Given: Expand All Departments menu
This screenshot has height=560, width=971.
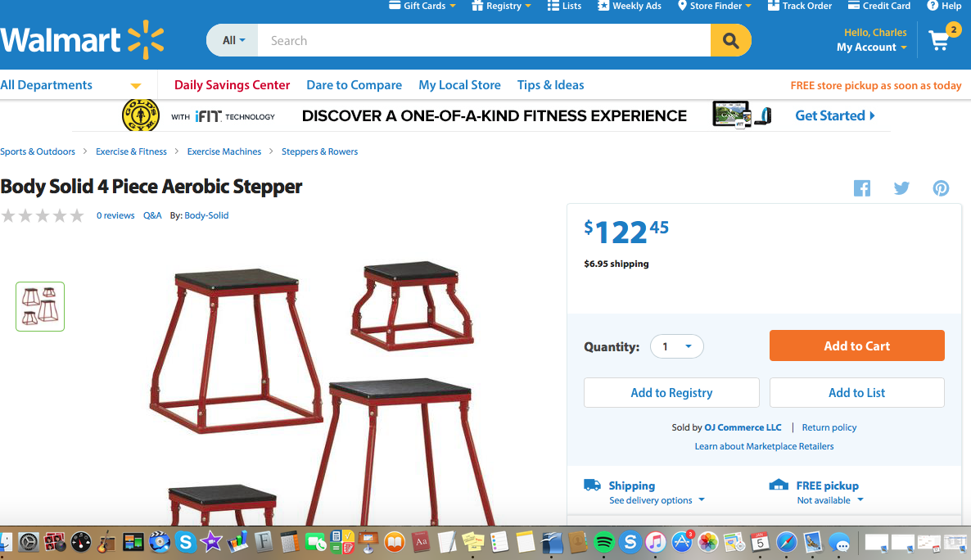Looking at the screenshot, I should tap(71, 85).
